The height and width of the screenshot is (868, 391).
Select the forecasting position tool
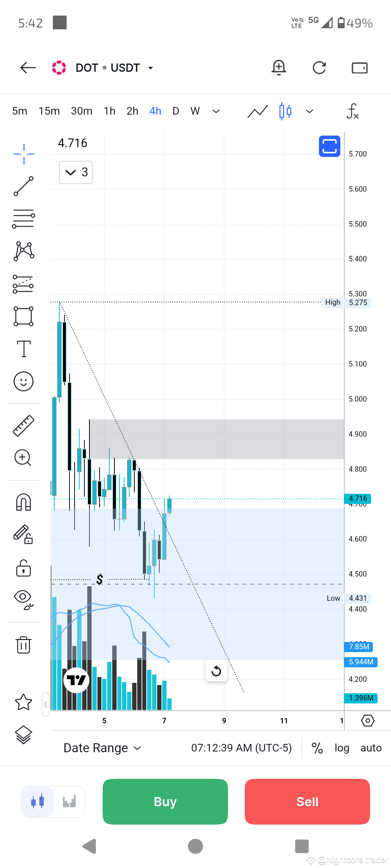point(24,284)
